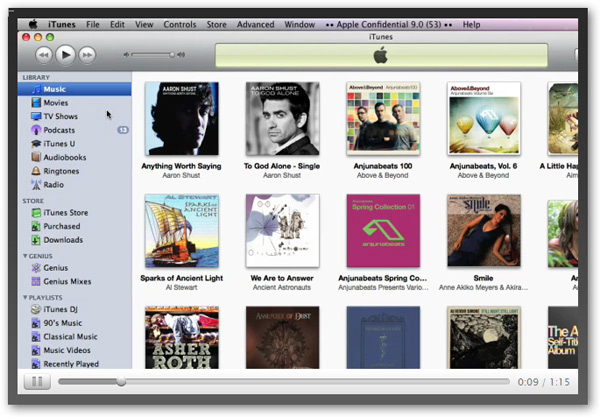
Task: Skip ahead with the fast-forward button
Action: [x=87, y=55]
